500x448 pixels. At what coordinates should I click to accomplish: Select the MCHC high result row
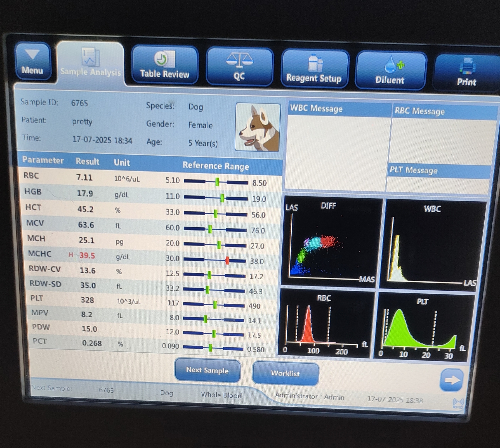[87, 255]
